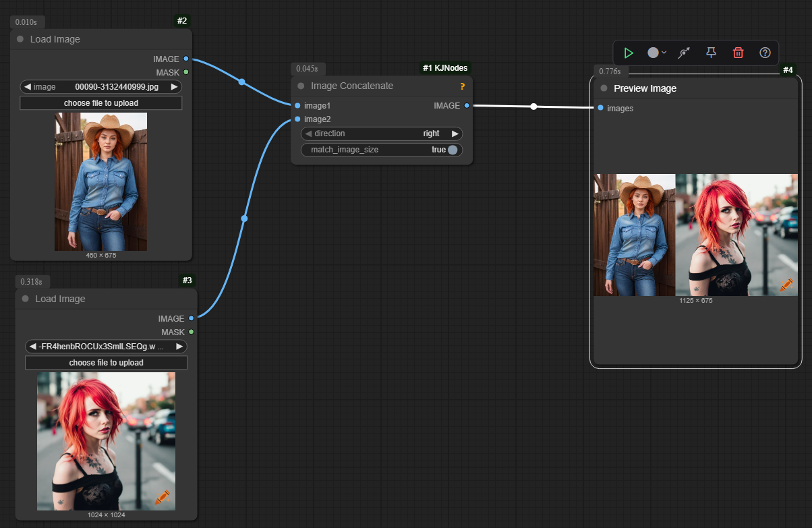Open file dropdown showing -FR4henbROCUx3SmlLSEQg
The width and height of the screenshot is (812, 528).
tap(106, 347)
